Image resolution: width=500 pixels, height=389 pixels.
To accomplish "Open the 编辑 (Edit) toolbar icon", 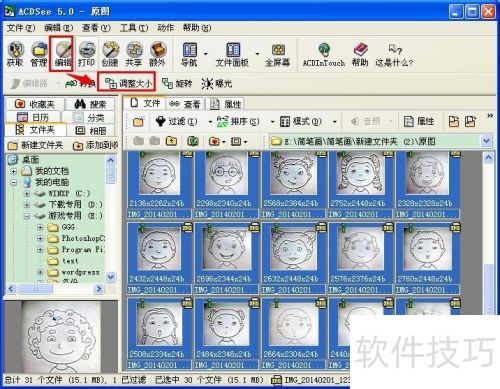I will pyautogui.click(x=62, y=54).
